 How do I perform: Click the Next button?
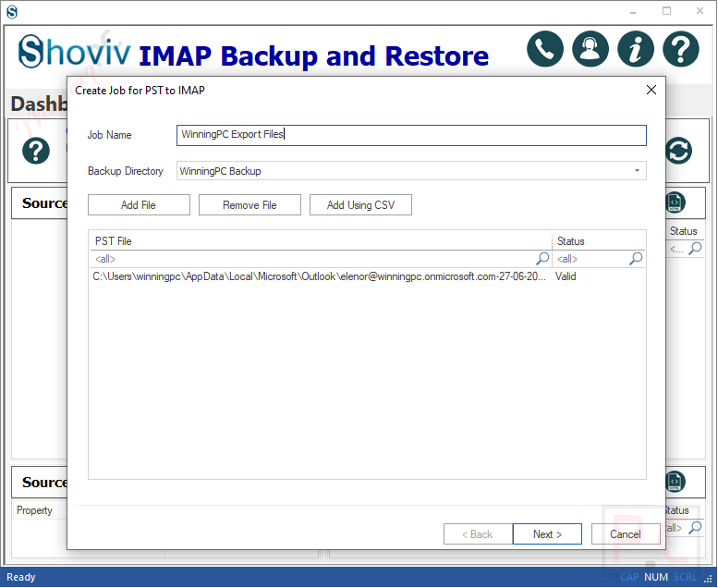pyautogui.click(x=547, y=534)
